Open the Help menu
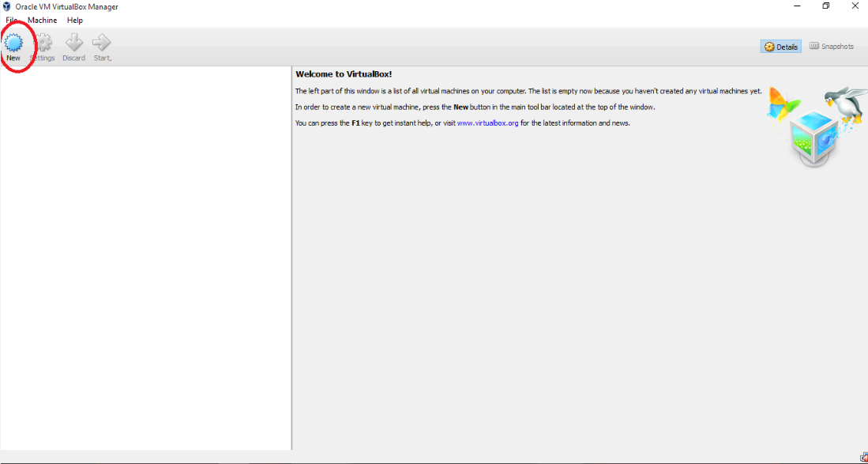868x464 pixels. tap(75, 21)
